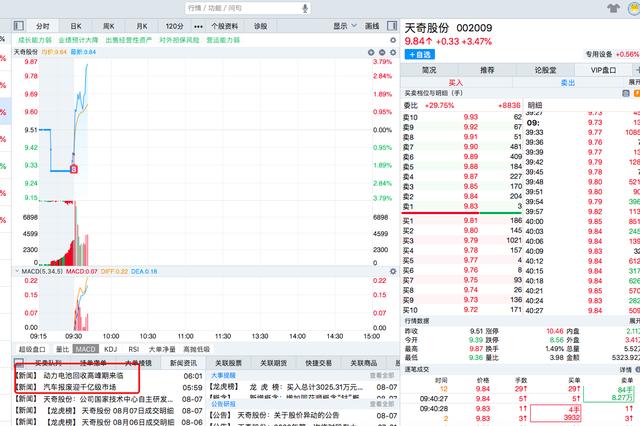Image resolution: width=640 pixels, height=426 pixels.
Task: Click the microphone voice search icon
Action: click(304, 8)
